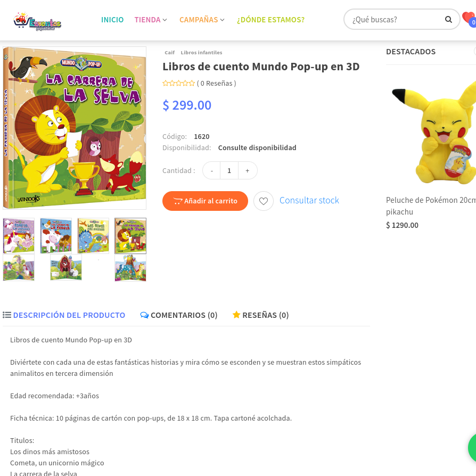This screenshot has height=476, width=476.
Task: Expand the TIENDA dropdown menu
Action: click(x=151, y=20)
